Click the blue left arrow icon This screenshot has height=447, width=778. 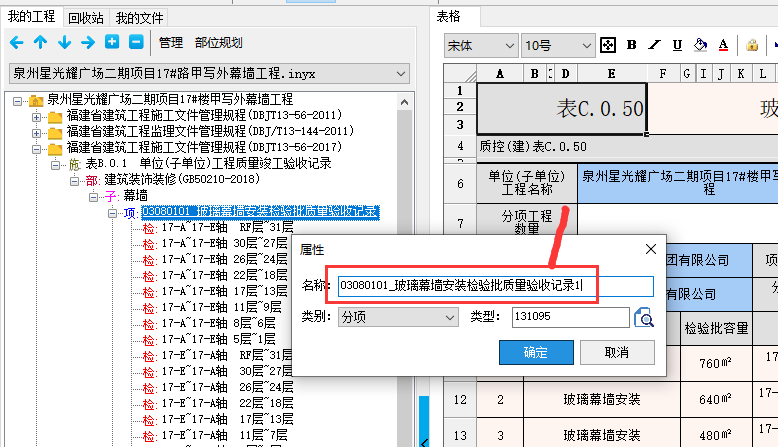tap(16, 43)
